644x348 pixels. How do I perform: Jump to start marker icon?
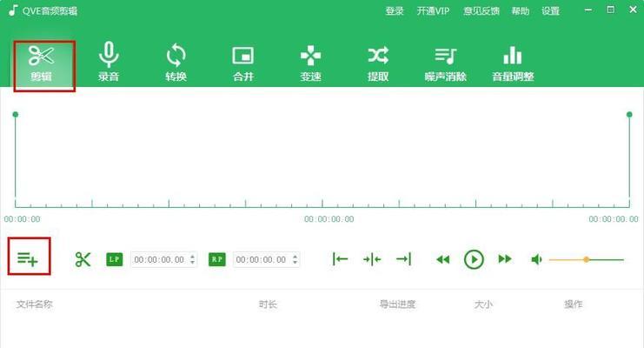(x=340, y=259)
